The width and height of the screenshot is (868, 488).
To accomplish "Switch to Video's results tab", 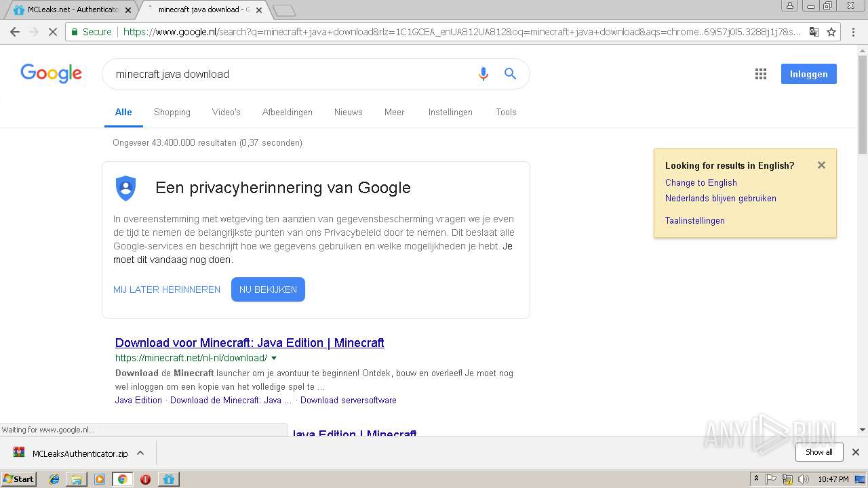I will click(x=226, y=112).
